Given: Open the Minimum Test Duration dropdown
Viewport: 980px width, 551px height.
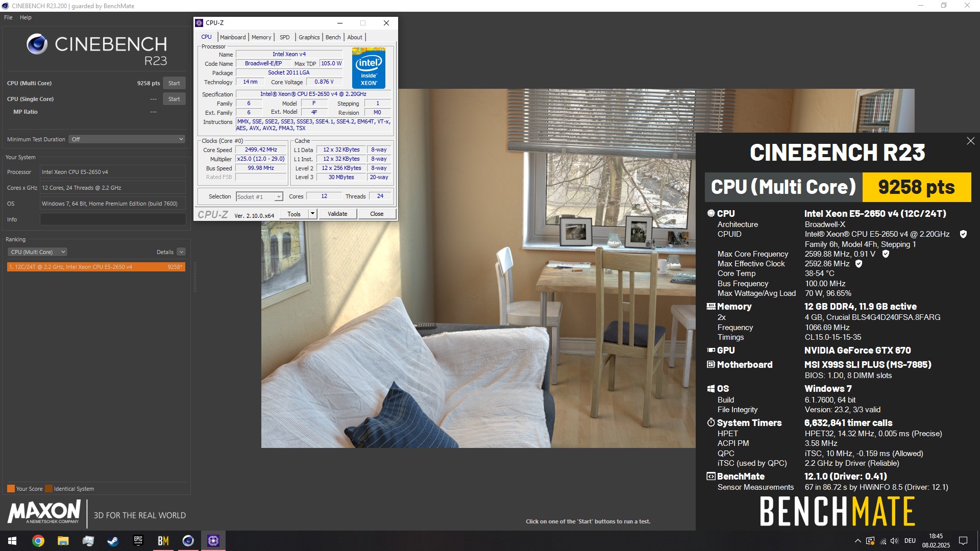Looking at the screenshot, I should pos(127,139).
